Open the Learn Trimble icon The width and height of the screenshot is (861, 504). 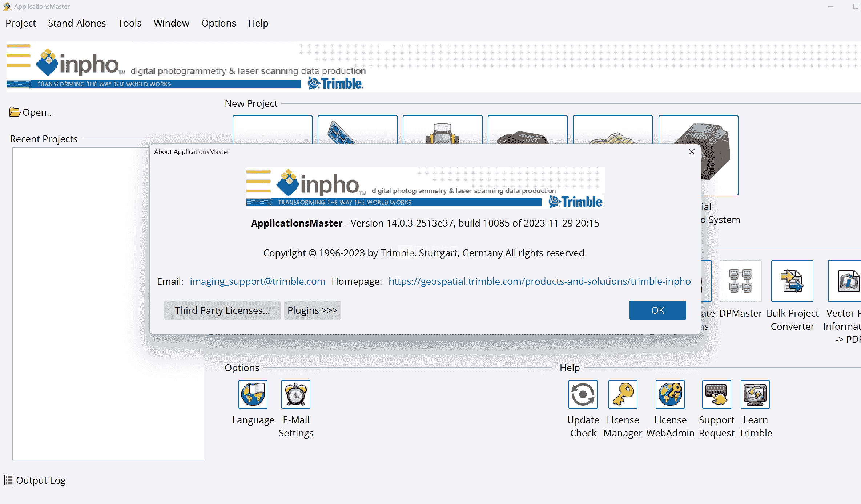click(x=755, y=394)
